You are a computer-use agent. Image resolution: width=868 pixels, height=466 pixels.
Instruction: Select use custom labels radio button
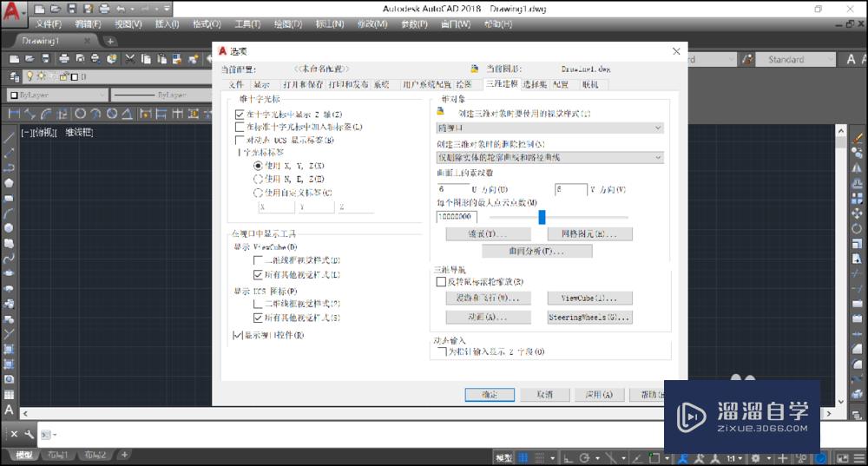pos(258,193)
